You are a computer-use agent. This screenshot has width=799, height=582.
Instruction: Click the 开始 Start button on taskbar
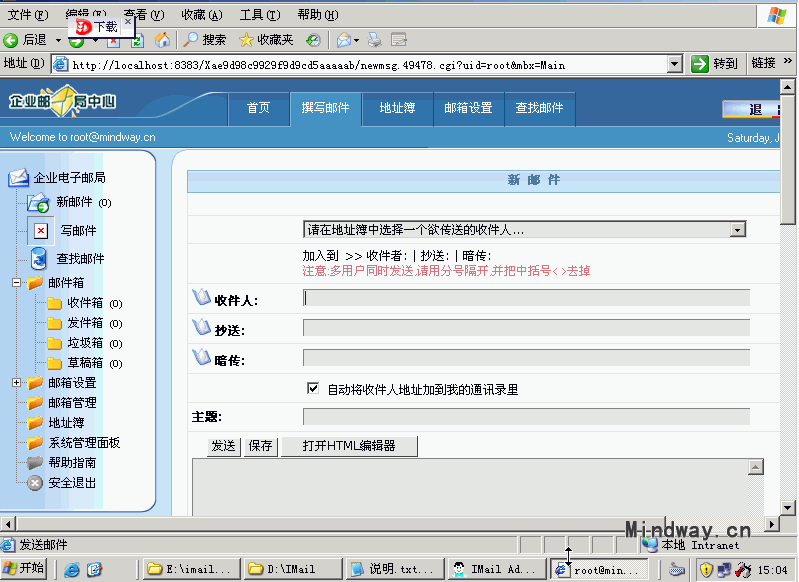click(24, 568)
